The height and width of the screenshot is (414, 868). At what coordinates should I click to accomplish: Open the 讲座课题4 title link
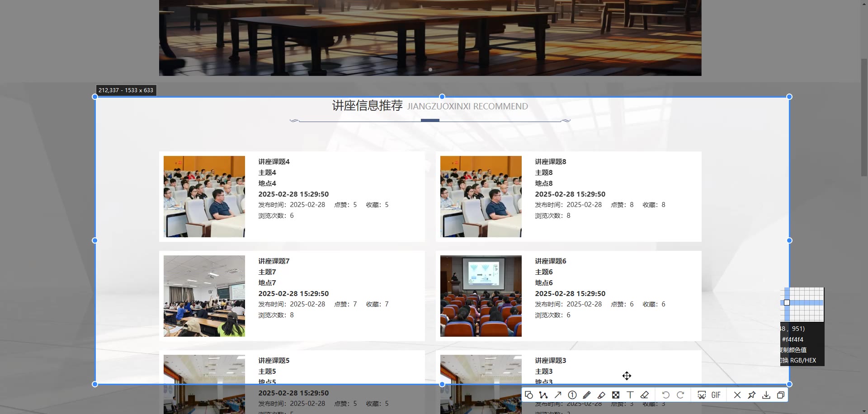pyautogui.click(x=274, y=162)
